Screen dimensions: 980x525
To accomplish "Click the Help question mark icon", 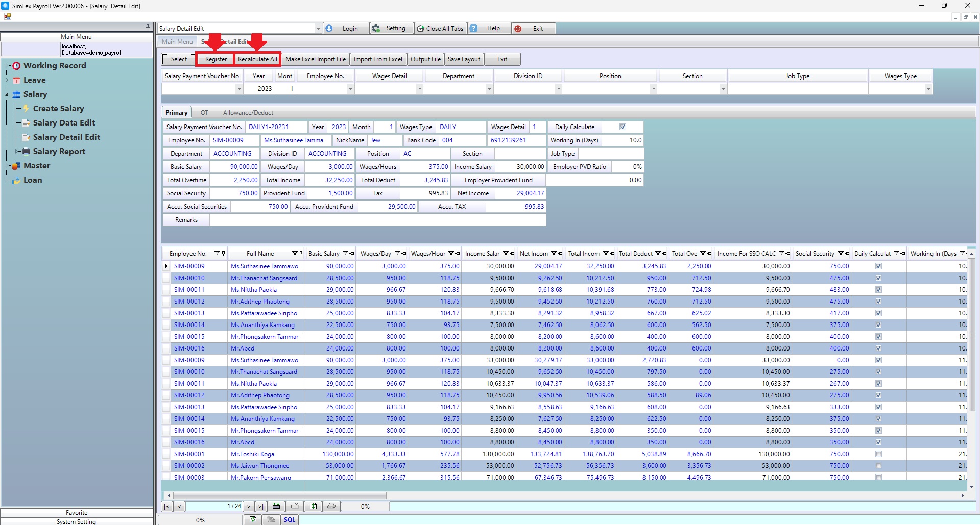I will (474, 29).
